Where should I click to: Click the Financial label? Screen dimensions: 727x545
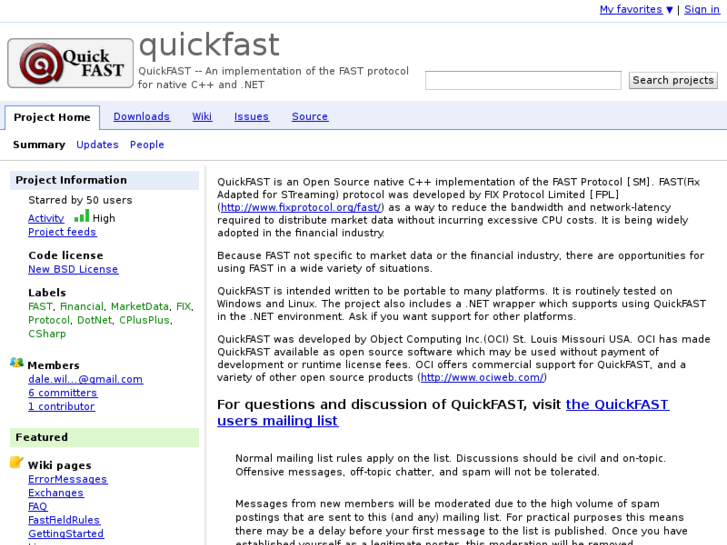[82, 307]
